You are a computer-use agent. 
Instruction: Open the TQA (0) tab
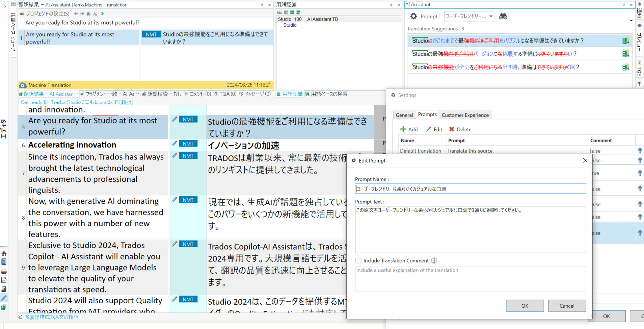tap(225, 94)
